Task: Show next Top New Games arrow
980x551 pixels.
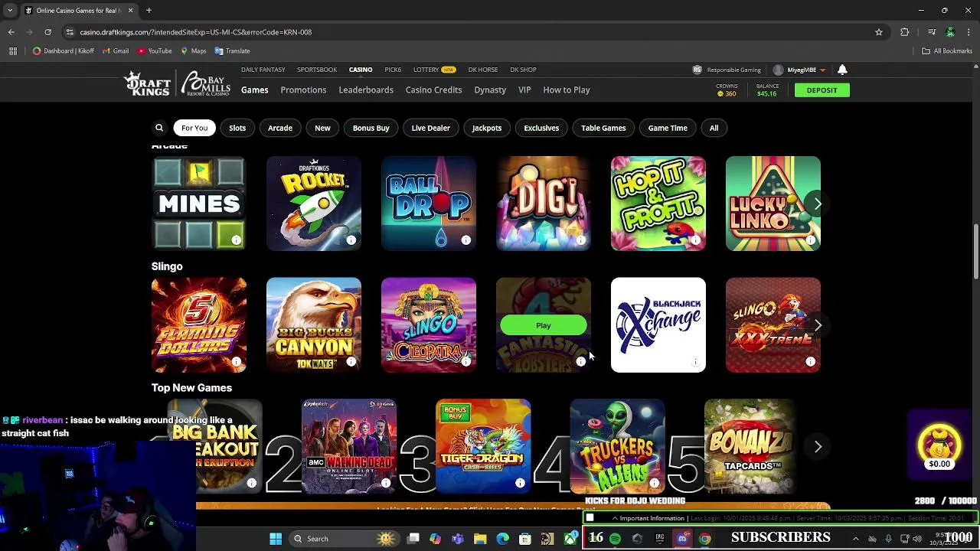Action: [x=818, y=447]
